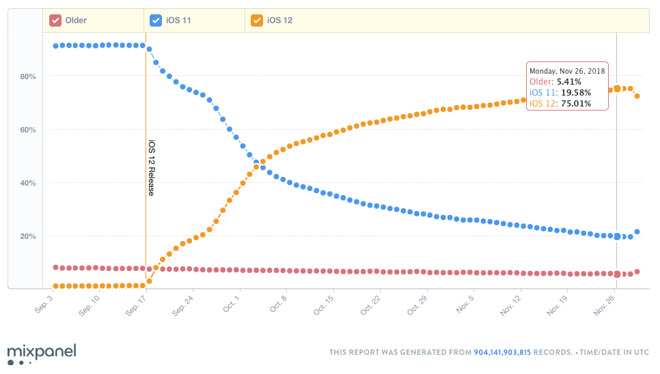Viewport: 660px width, 374px height.
Task: Click the 80% y-axis label
Action: point(28,77)
